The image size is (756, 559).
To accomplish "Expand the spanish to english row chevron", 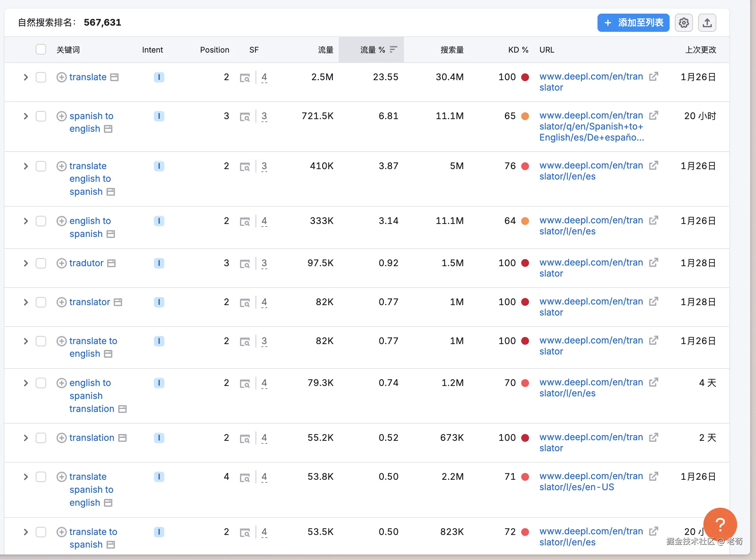I will (26, 116).
